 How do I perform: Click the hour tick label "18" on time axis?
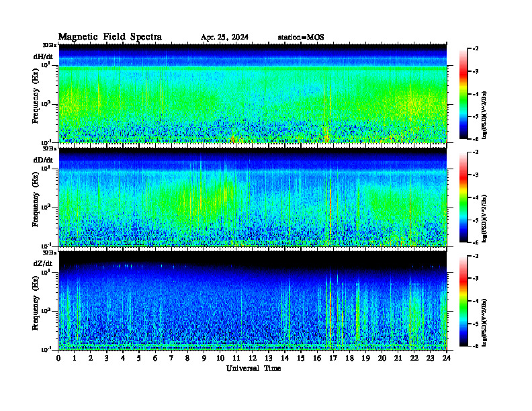click(349, 359)
